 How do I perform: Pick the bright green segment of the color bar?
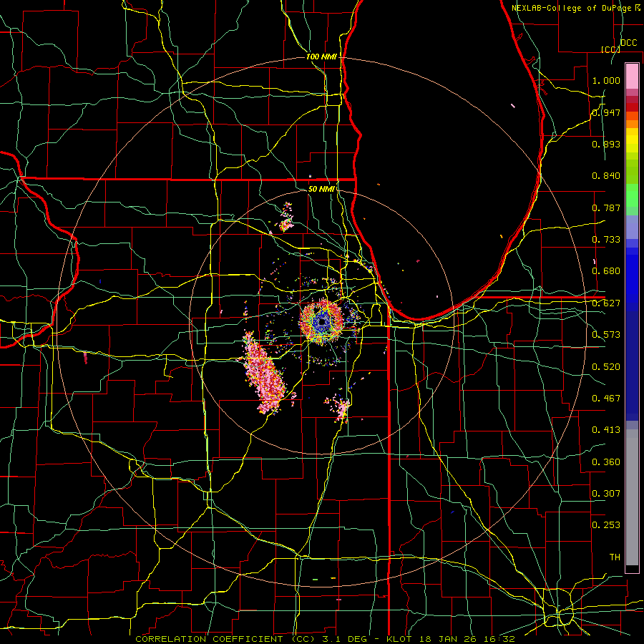coord(632,195)
